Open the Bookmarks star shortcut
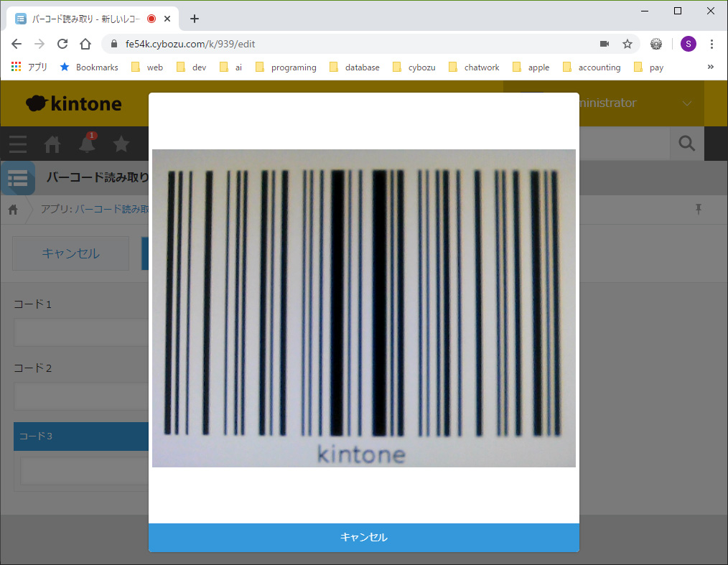This screenshot has height=565, width=728. click(89, 67)
